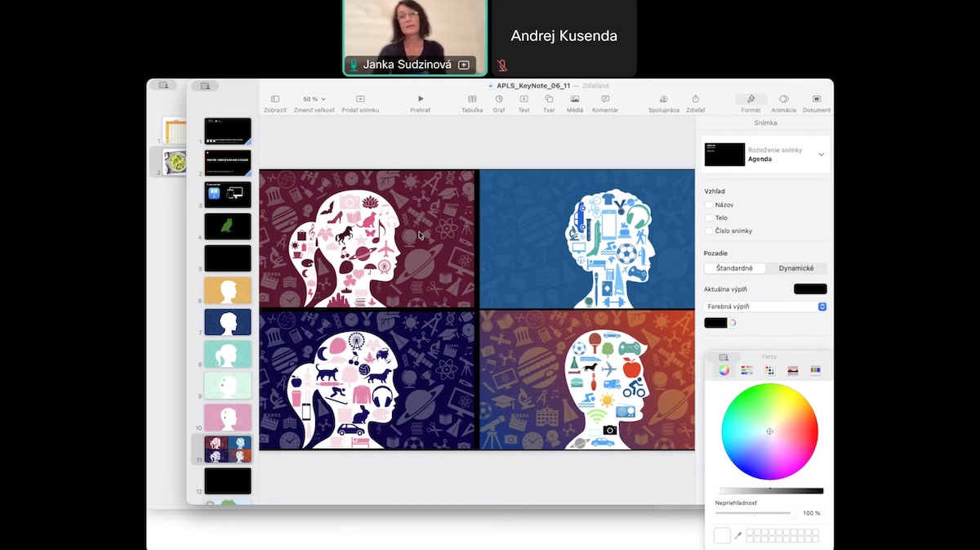Viewport: 980px width, 550px height.
Task: Select slide 5 black thumbnail
Action: (228, 258)
